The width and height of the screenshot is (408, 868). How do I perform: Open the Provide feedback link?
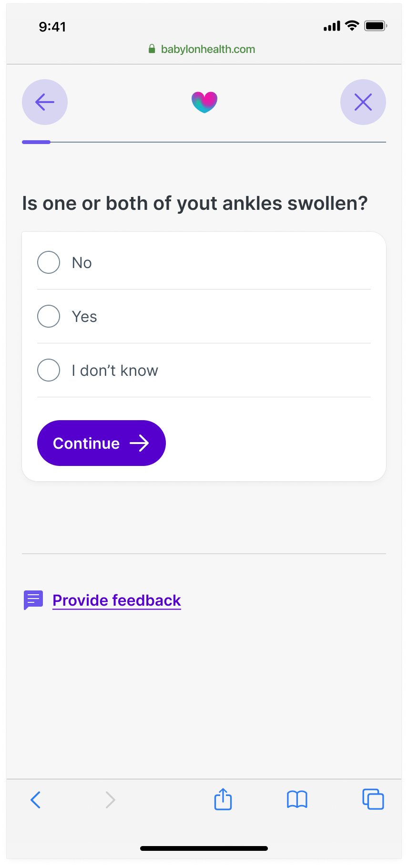coord(116,600)
